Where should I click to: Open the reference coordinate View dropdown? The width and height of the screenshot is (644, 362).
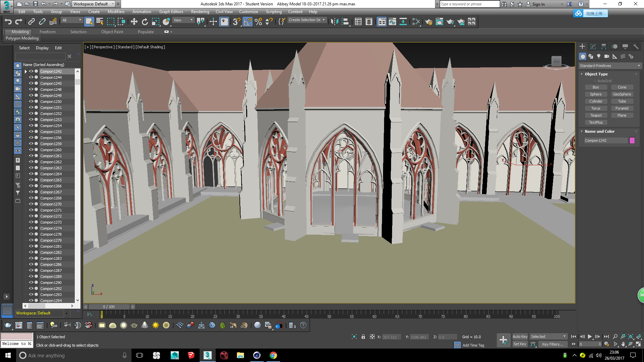(183, 20)
